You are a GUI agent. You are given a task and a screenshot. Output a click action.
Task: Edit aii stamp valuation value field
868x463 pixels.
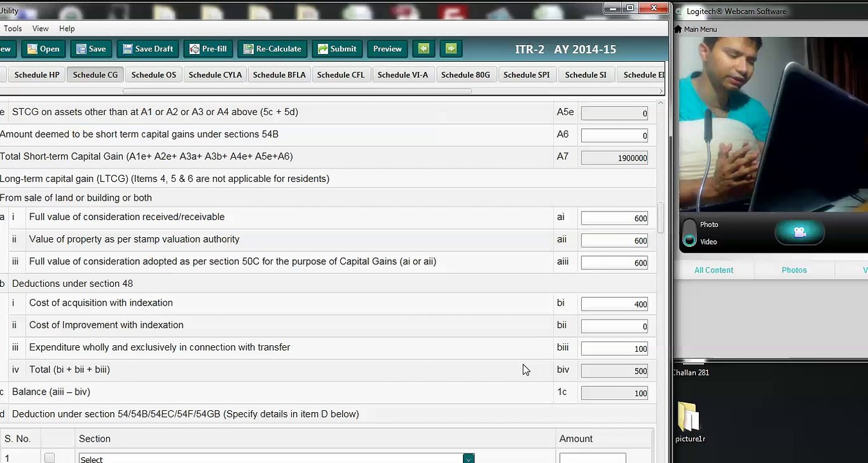tap(614, 241)
